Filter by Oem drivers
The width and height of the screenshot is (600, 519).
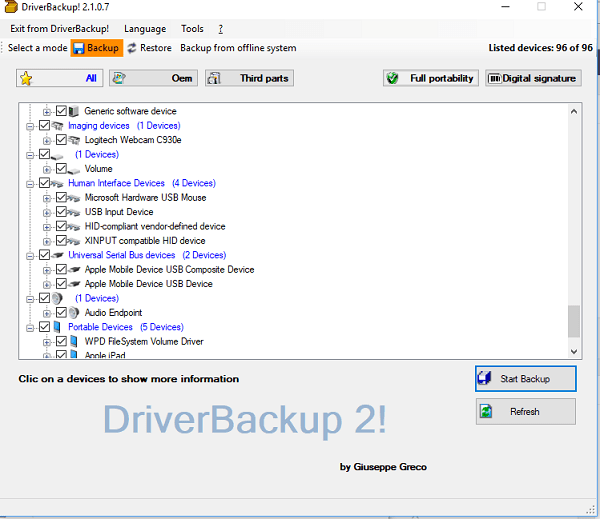coord(153,78)
